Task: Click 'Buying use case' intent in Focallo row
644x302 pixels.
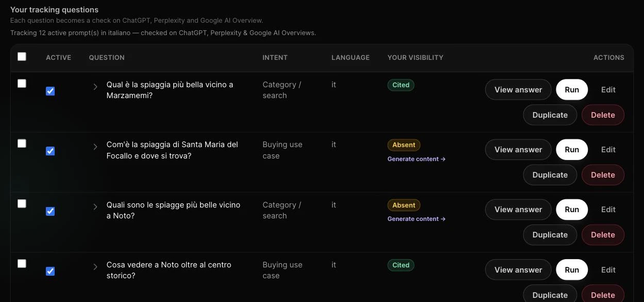Action: [x=282, y=150]
